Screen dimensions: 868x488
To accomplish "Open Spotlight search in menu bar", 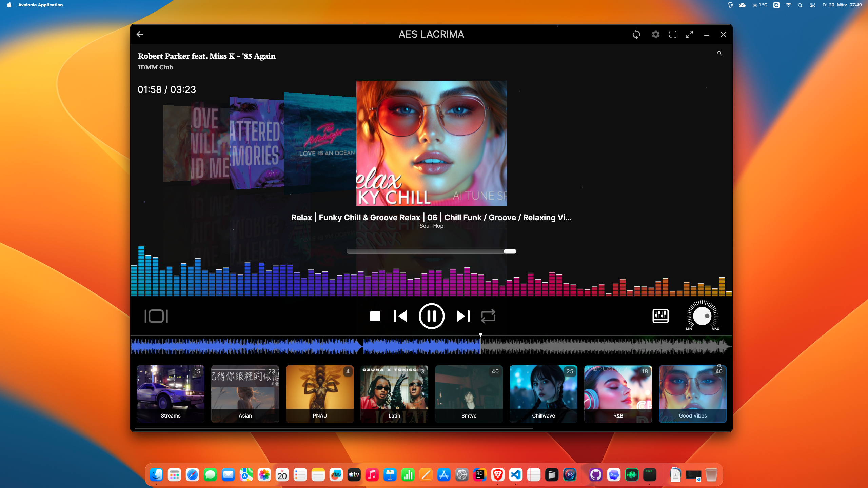I will point(800,5).
